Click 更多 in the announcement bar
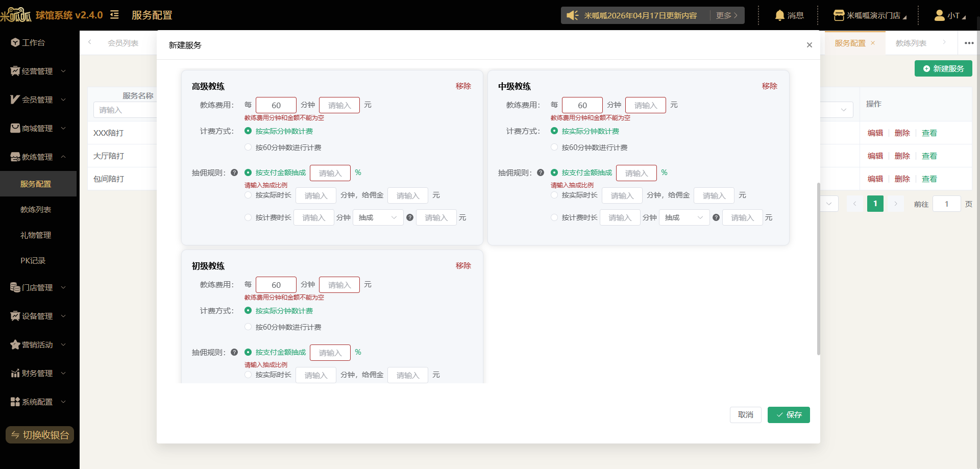Screen dimensions: 980x469 726,15
